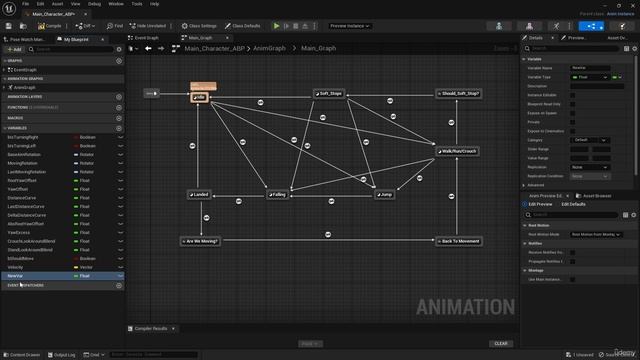The height and width of the screenshot is (360, 640).
Task: Switch to Animation editor mode icon
Action: coord(557,26)
